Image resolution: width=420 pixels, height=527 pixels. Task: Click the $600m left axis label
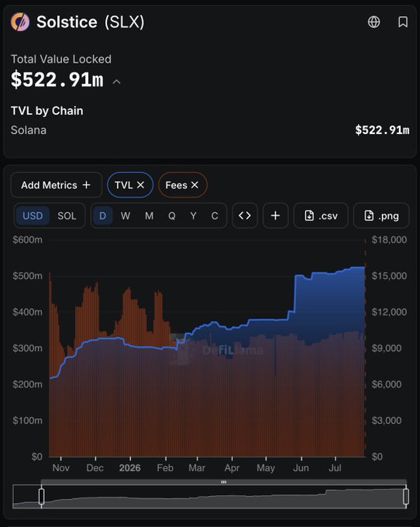pyautogui.click(x=28, y=239)
